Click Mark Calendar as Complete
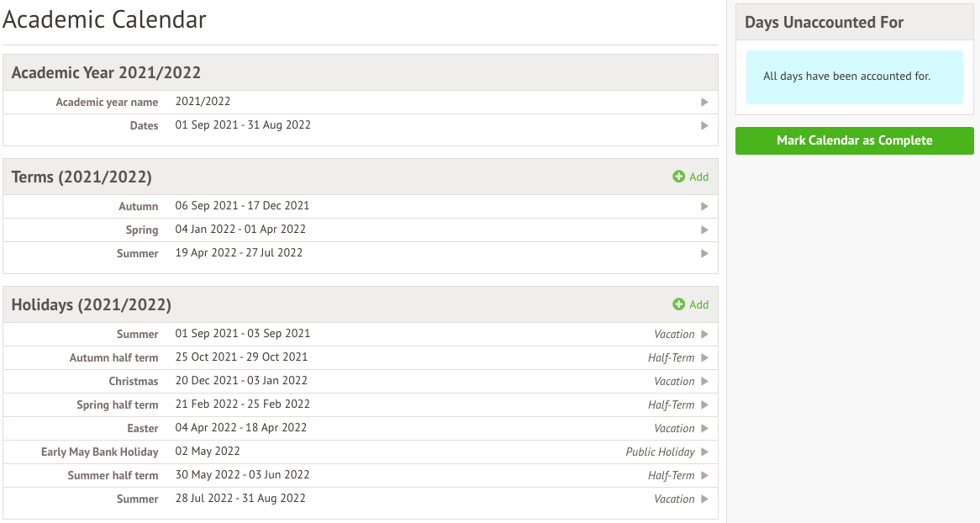Viewport: 980px width, 523px height. pos(854,140)
